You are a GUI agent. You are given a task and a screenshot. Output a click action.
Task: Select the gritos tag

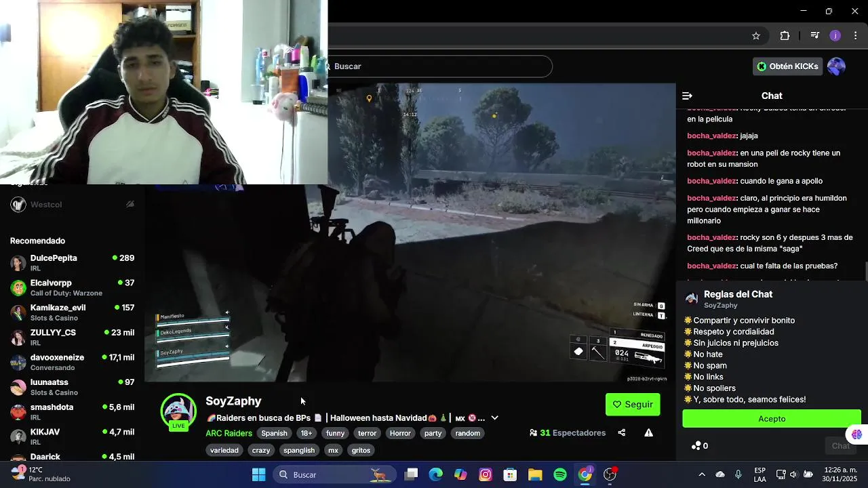coord(361,450)
